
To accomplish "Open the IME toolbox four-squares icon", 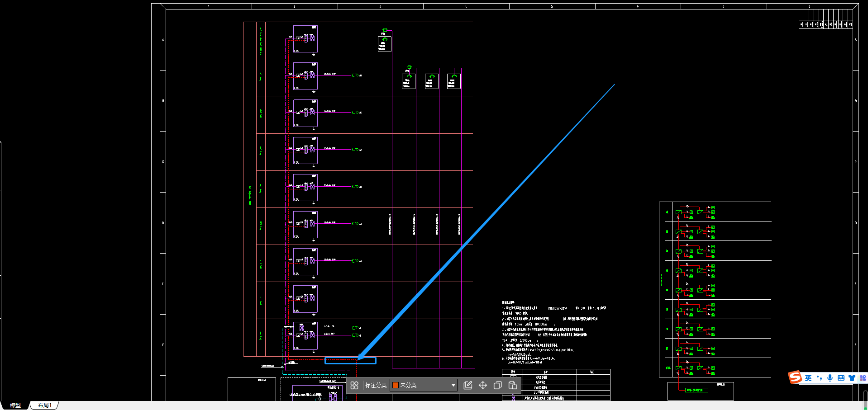I will pos(863,378).
